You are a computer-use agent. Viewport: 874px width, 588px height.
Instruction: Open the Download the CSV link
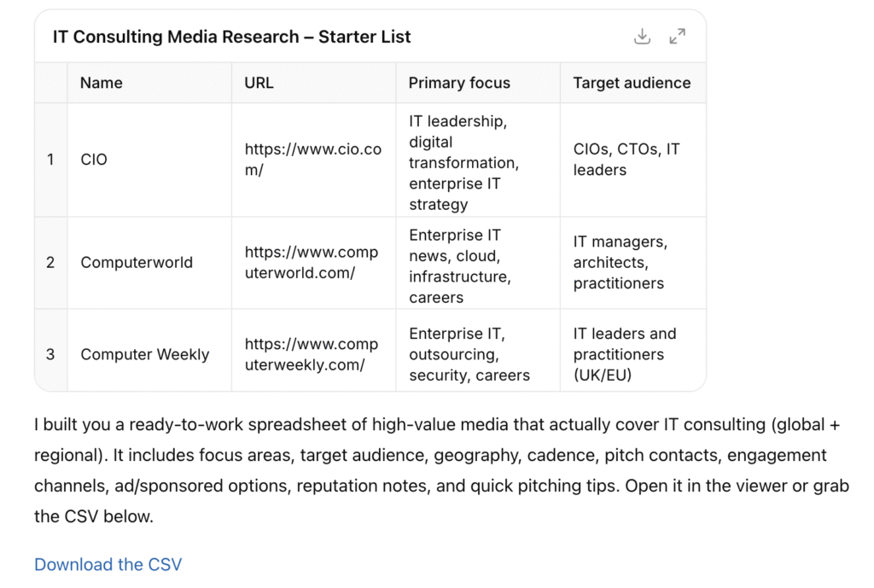click(x=108, y=564)
